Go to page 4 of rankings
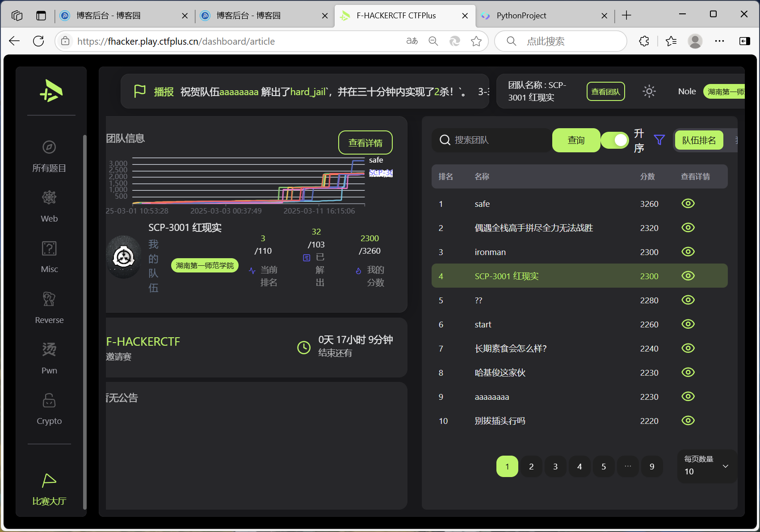Viewport: 760px width, 532px height. 579,466
